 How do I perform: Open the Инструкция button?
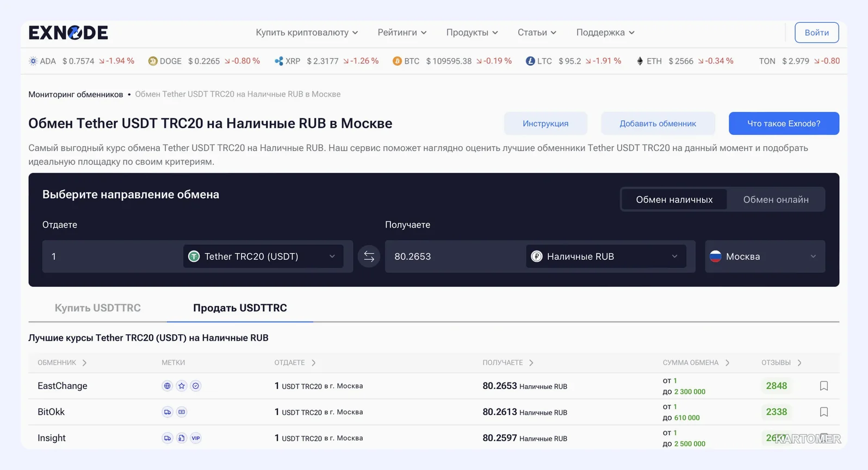pyautogui.click(x=545, y=123)
